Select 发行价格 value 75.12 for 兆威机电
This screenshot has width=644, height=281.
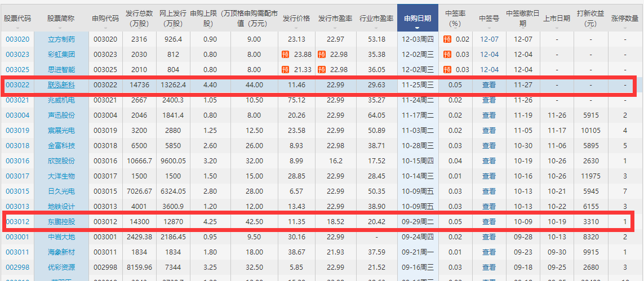tap(296, 100)
